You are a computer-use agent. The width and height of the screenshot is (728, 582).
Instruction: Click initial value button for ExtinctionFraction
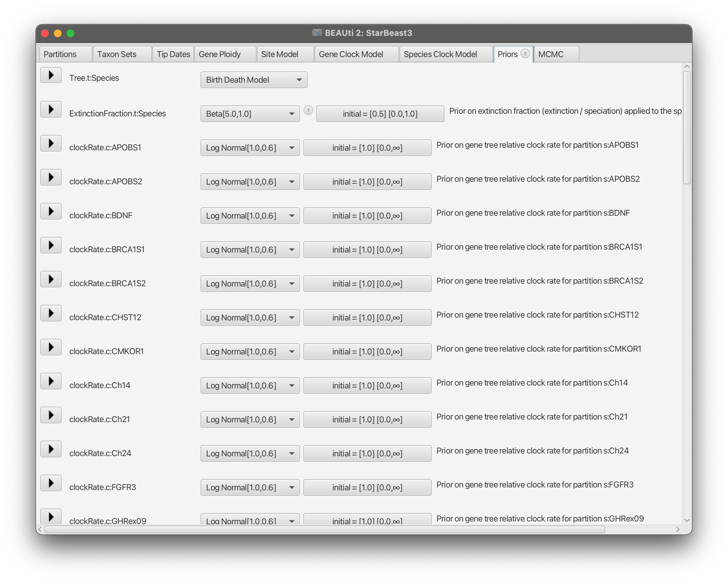tap(380, 114)
